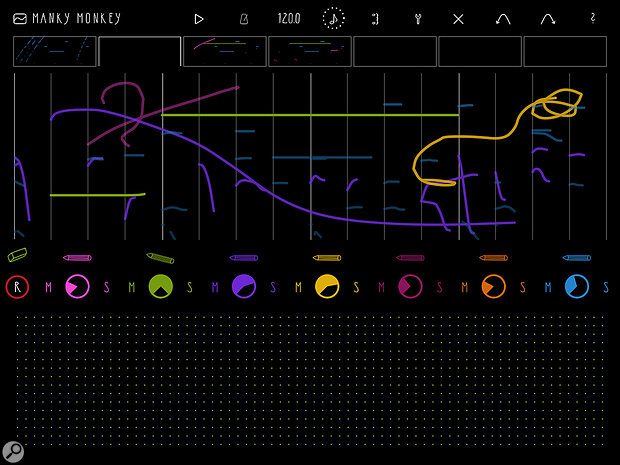The height and width of the screenshot is (465, 620).
Task: Open help with the question mark
Action: click(593, 18)
